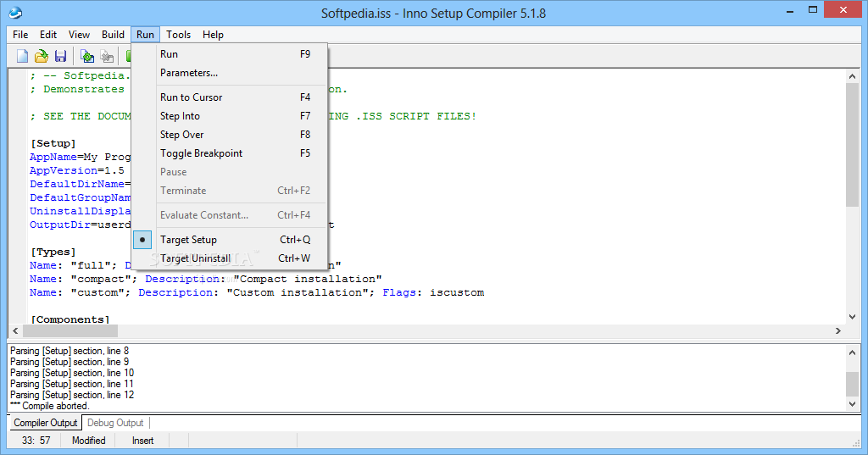The height and width of the screenshot is (455, 868).
Task: Click the editor vertical scrollbar up arrow
Action: click(x=852, y=76)
